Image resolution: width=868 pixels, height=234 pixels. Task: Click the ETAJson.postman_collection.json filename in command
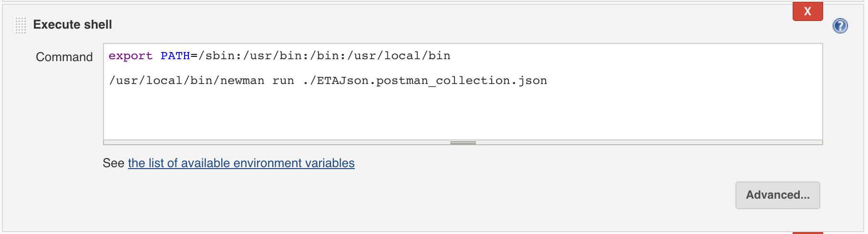pyautogui.click(x=432, y=81)
